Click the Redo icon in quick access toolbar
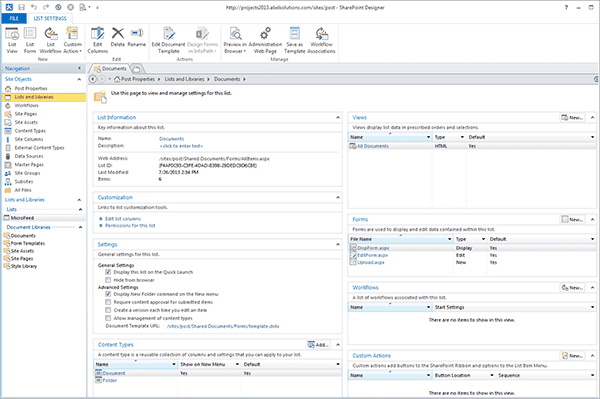Screen dimensions: 600x399 (x=46, y=7)
